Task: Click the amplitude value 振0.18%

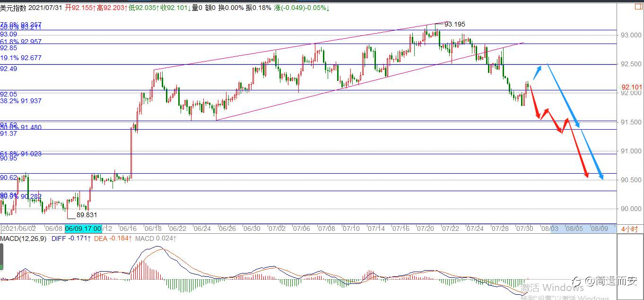Action: 258,8
